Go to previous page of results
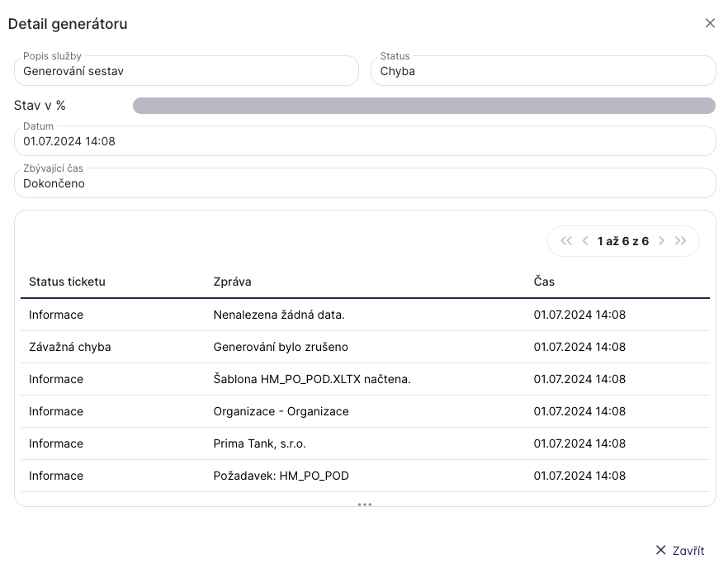Screen dimensions: 728x564 [x=585, y=241]
